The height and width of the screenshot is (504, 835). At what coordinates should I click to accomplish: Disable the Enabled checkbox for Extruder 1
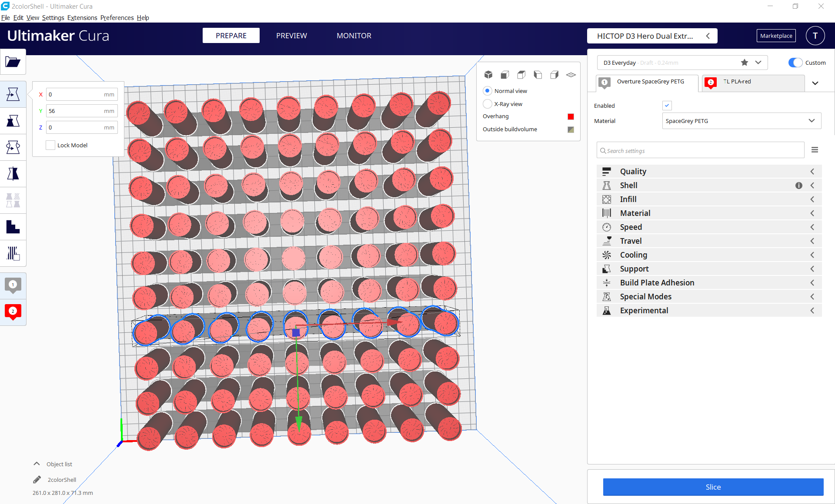(667, 105)
